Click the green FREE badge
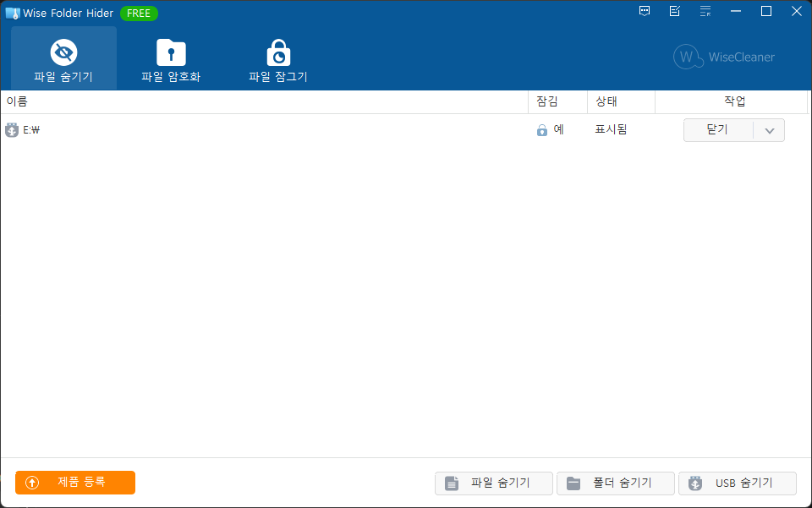Viewport: 812px width, 508px height. [139, 13]
